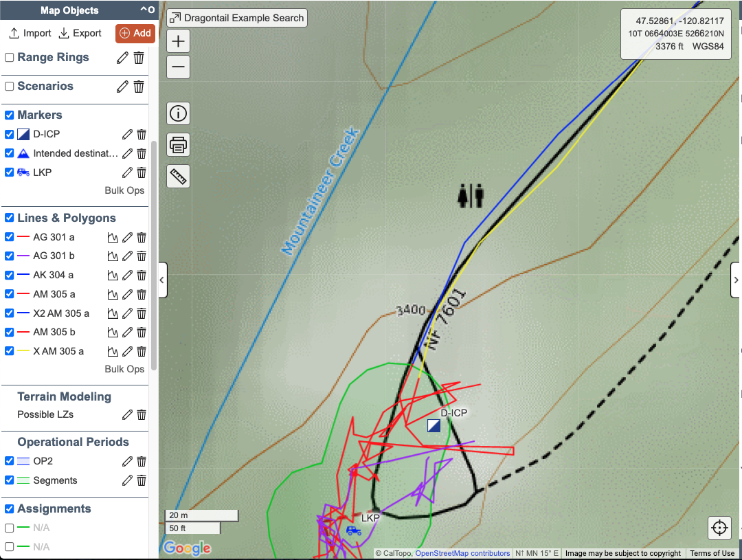Delete the AM 305 b line
Viewport: 742px width, 560px height.
coord(142,333)
